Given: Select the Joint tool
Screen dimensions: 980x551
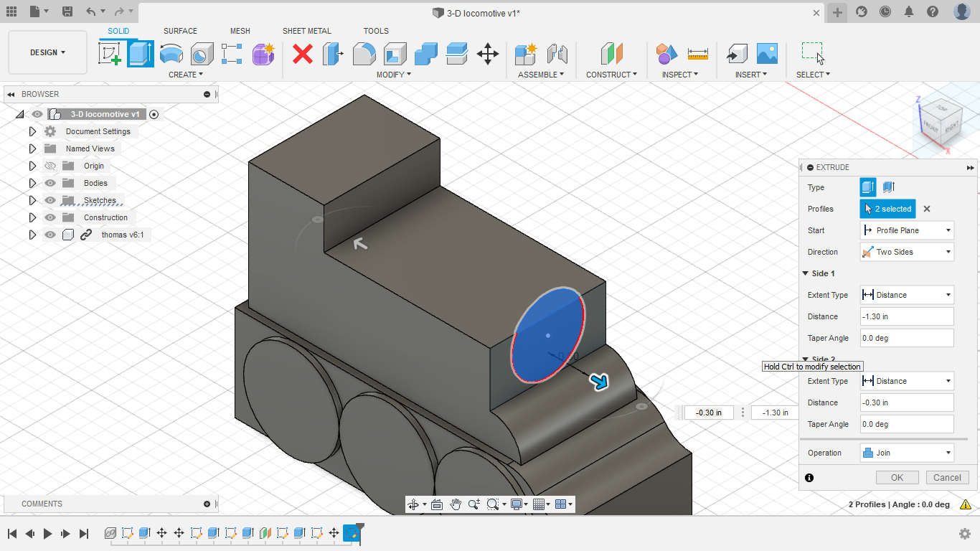Looking at the screenshot, I should click(557, 54).
